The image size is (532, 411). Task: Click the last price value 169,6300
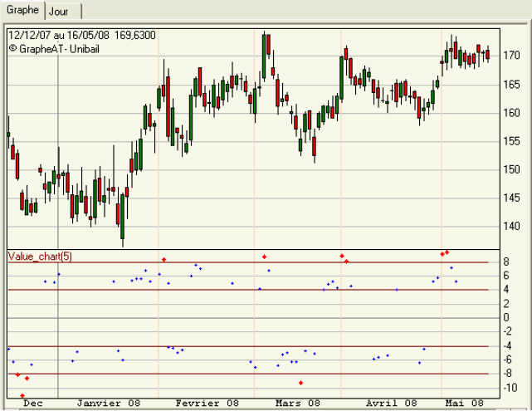[135, 36]
